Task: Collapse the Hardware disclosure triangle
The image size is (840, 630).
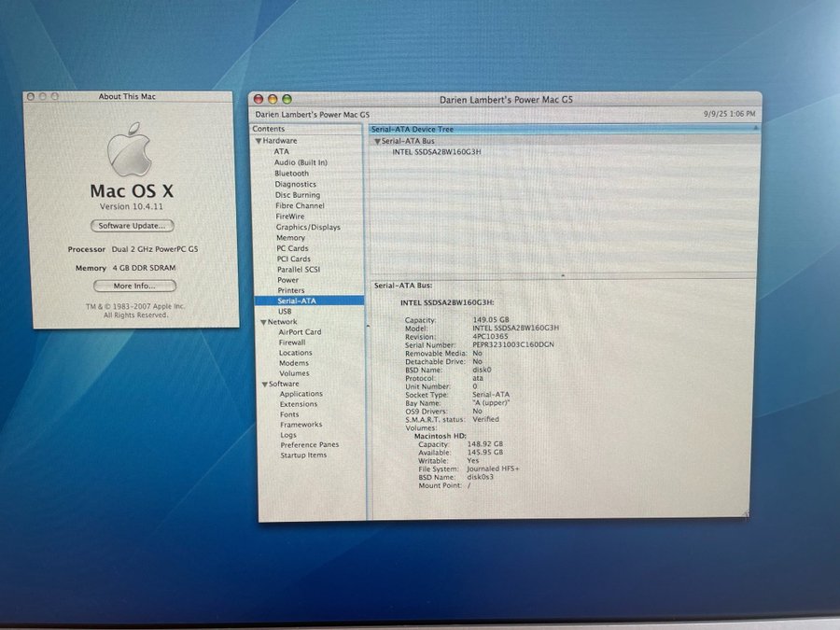Action: pos(259,141)
